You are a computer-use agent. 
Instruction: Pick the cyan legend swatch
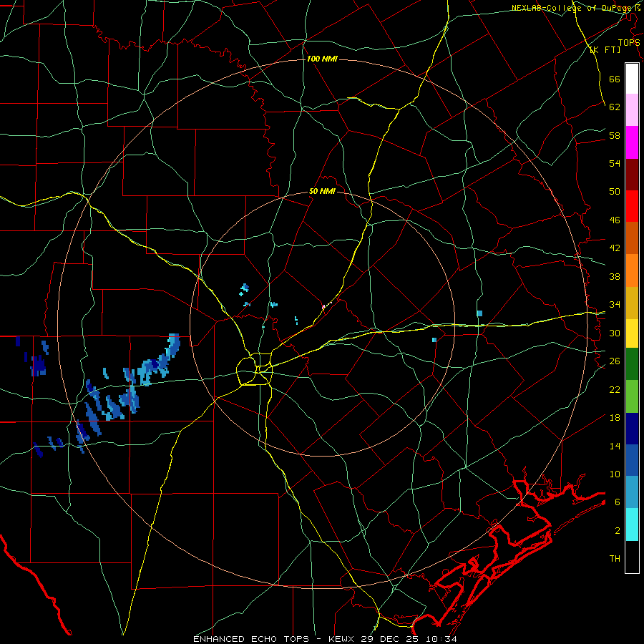pyautogui.click(x=632, y=525)
